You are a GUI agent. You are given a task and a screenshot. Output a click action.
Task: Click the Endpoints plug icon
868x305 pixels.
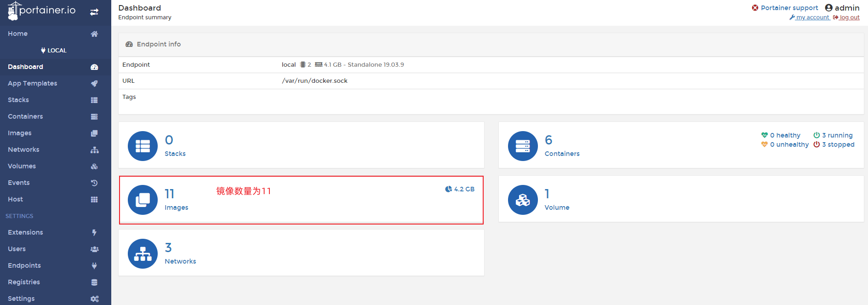click(x=94, y=265)
